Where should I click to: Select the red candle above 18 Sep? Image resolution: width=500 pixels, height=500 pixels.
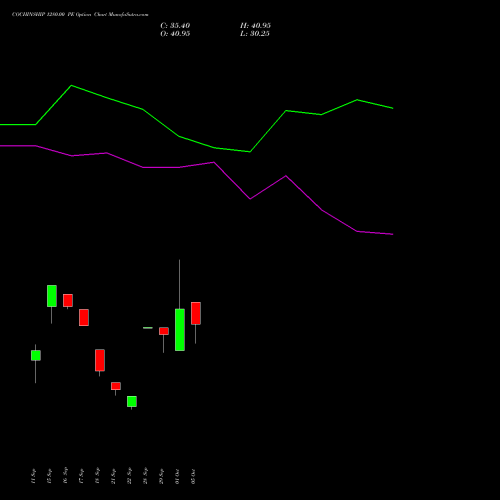coord(100,360)
